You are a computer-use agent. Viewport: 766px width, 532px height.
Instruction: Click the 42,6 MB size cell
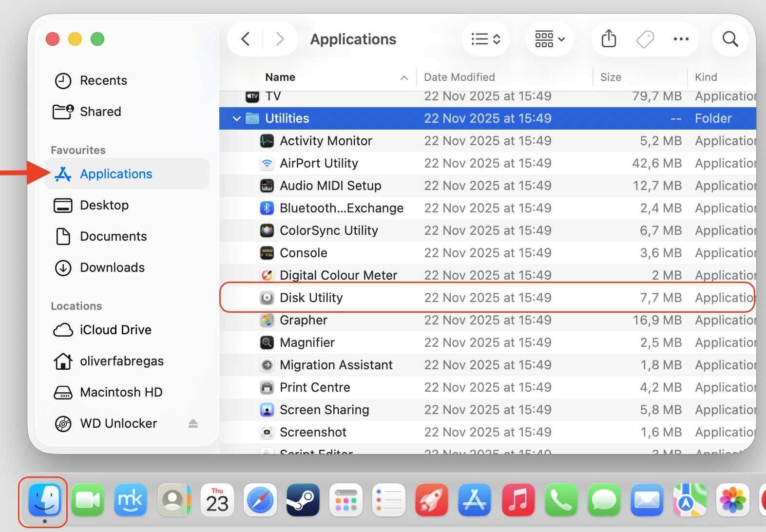657,163
